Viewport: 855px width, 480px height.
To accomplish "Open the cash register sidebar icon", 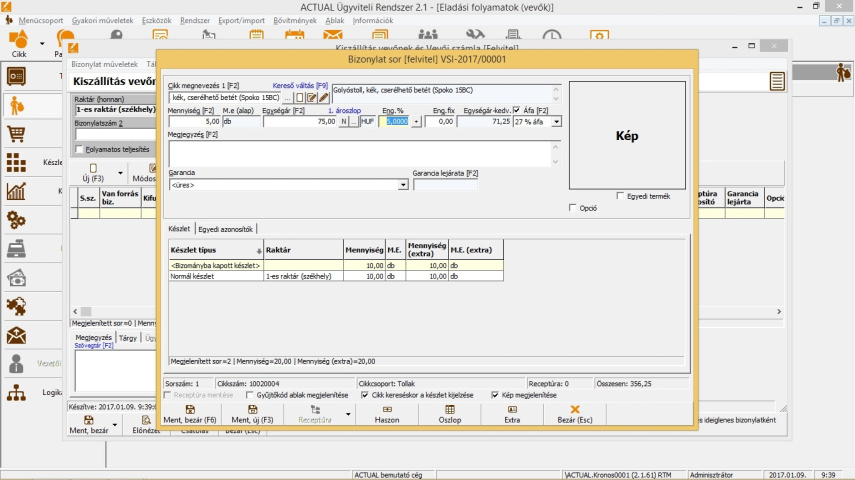I will click(x=16, y=250).
